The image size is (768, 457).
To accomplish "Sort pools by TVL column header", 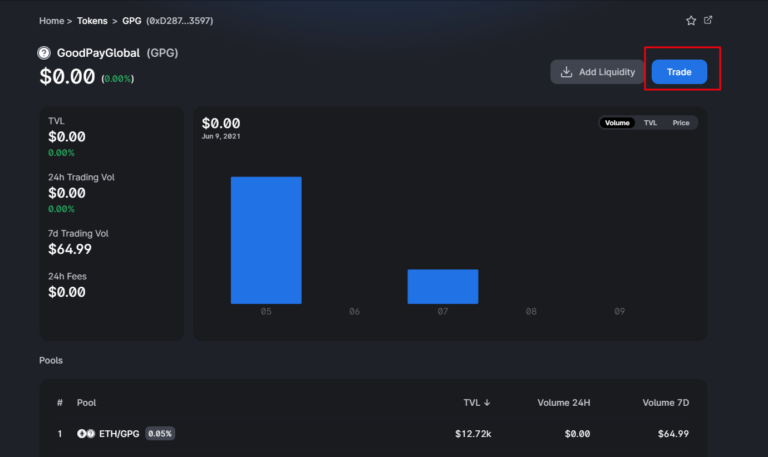I will point(477,403).
